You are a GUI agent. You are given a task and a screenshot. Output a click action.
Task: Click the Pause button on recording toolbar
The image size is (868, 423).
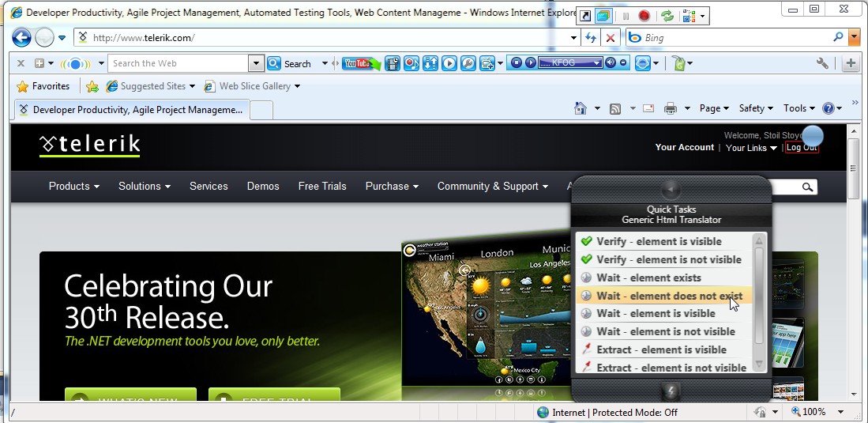[626, 16]
